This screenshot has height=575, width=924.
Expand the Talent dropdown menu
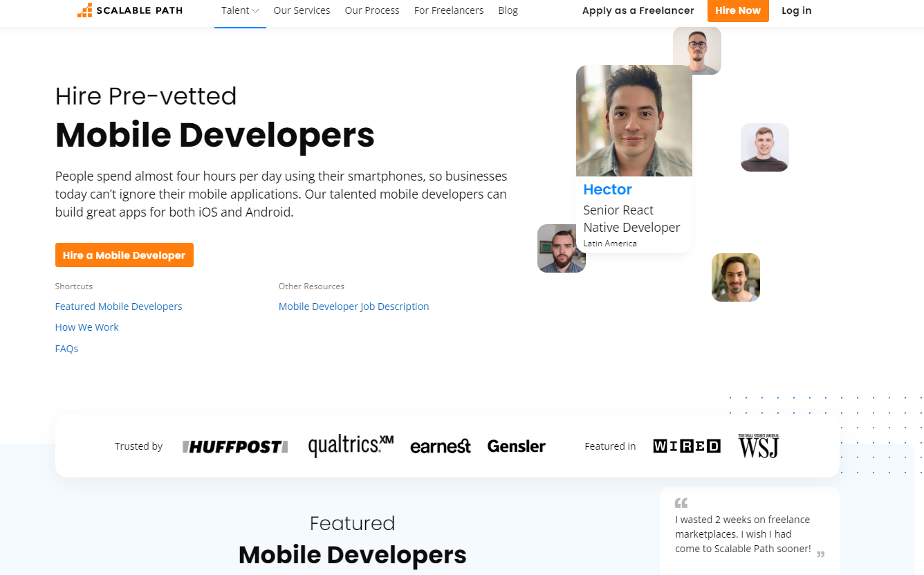coord(240,10)
